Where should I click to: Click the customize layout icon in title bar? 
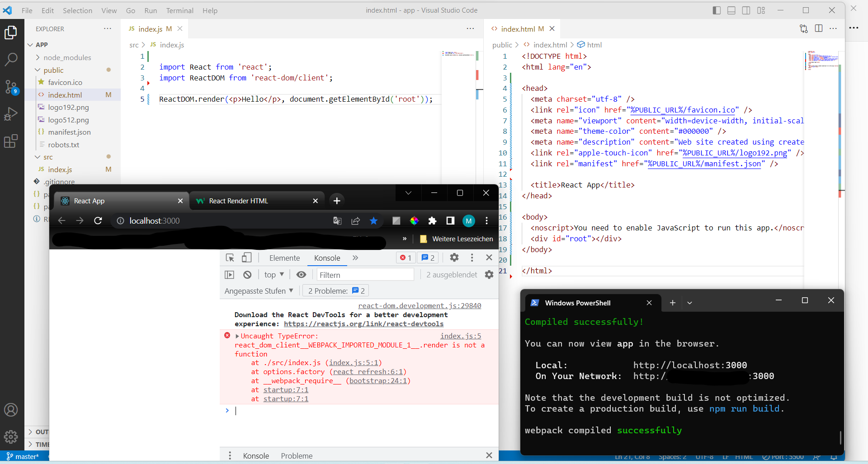pyautogui.click(x=761, y=10)
